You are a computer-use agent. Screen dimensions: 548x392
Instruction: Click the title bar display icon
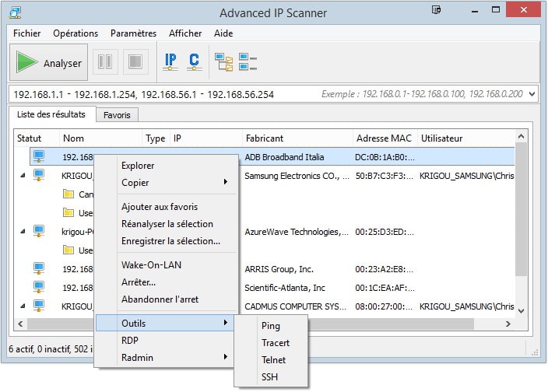pyautogui.click(x=436, y=10)
